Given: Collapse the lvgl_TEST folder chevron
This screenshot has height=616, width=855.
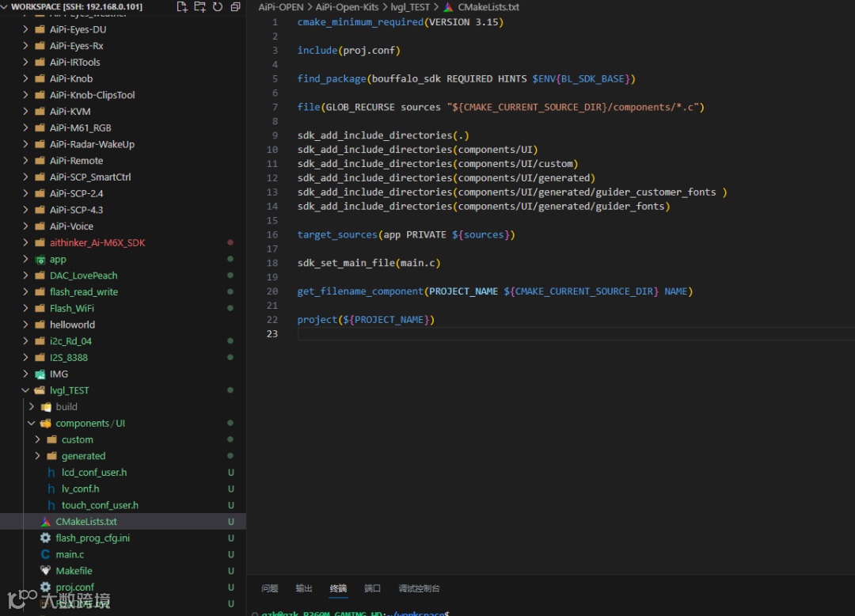Looking at the screenshot, I should click(x=25, y=390).
